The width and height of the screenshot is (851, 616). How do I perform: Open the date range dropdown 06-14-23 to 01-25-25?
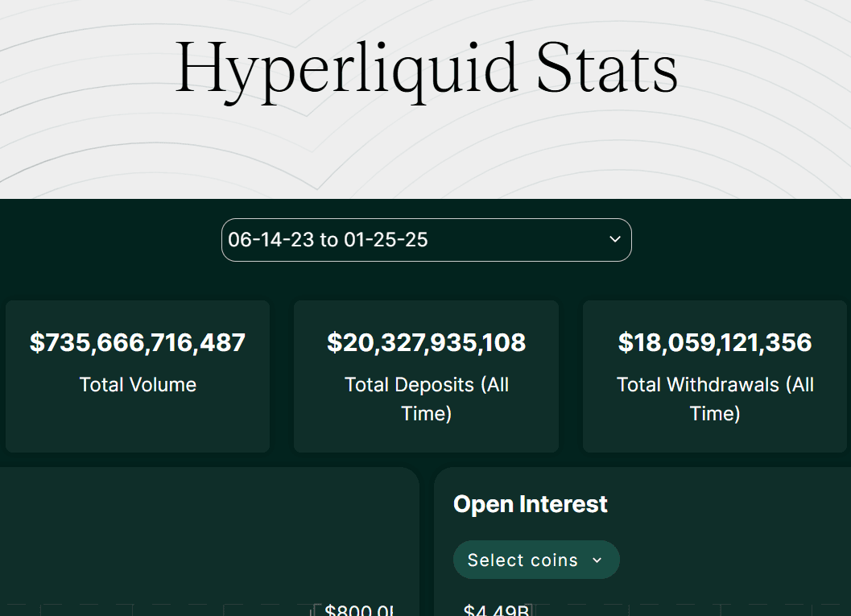pyautogui.click(x=426, y=240)
